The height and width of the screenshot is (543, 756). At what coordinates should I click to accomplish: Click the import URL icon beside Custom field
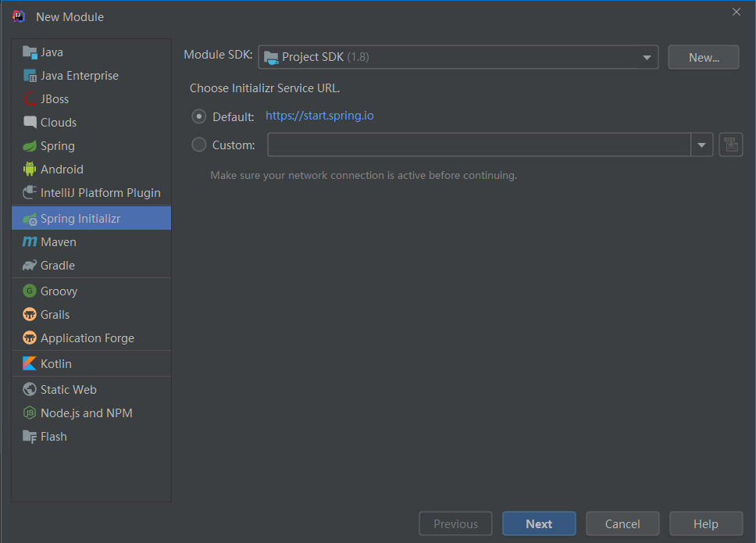731,145
